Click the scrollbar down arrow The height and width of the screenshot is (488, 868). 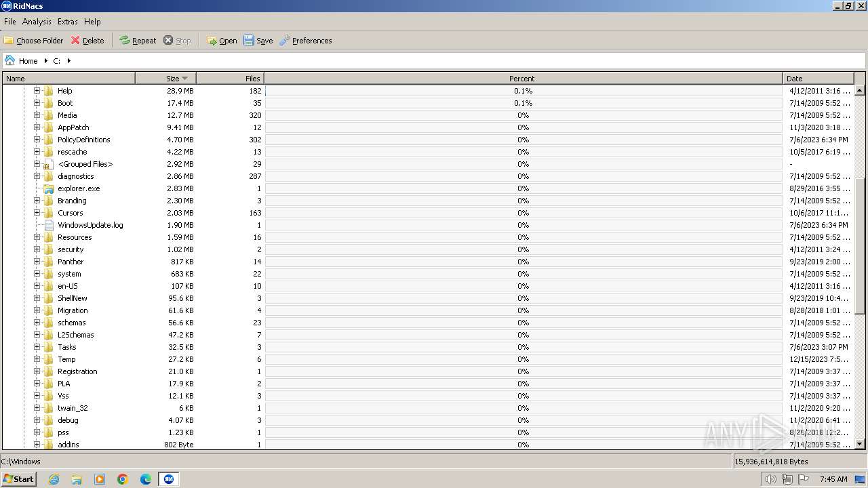click(860, 444)
